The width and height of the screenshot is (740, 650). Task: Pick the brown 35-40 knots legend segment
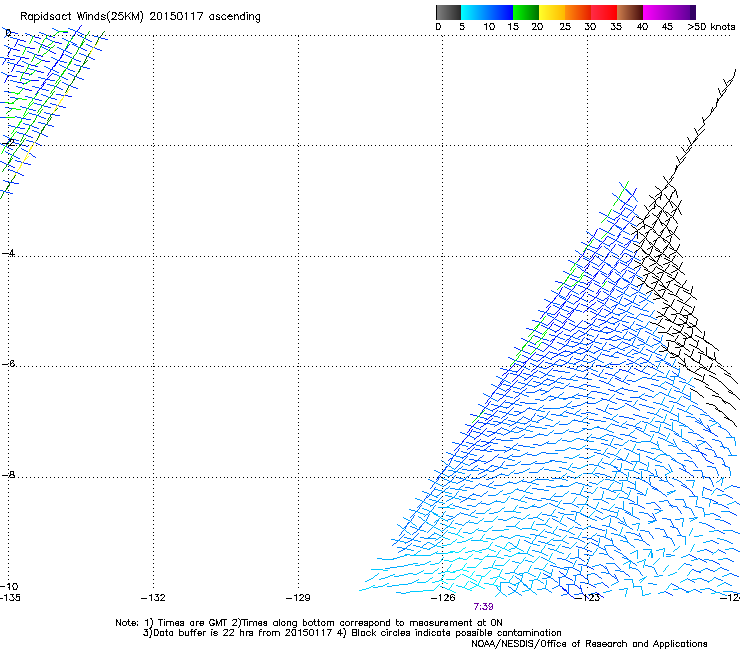click(630, 12)
